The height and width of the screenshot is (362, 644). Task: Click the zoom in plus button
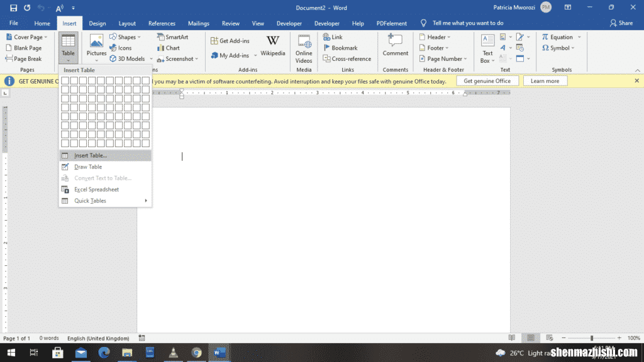619,338
